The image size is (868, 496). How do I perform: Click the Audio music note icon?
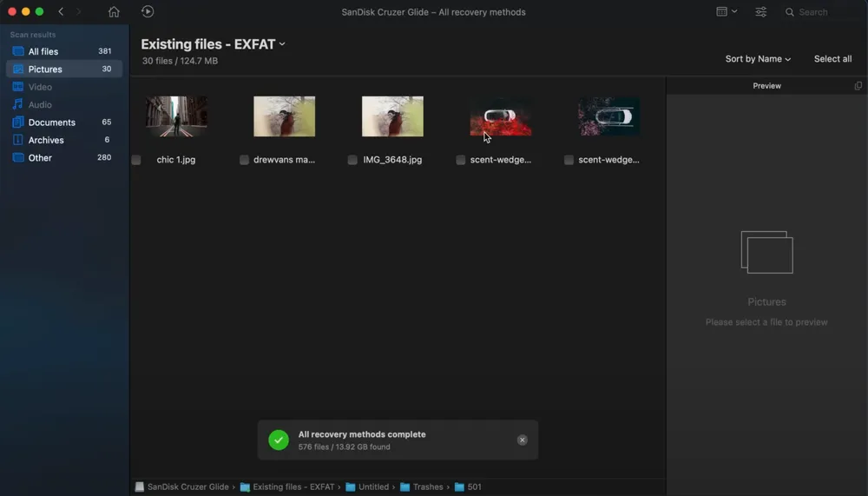(18, 104)
